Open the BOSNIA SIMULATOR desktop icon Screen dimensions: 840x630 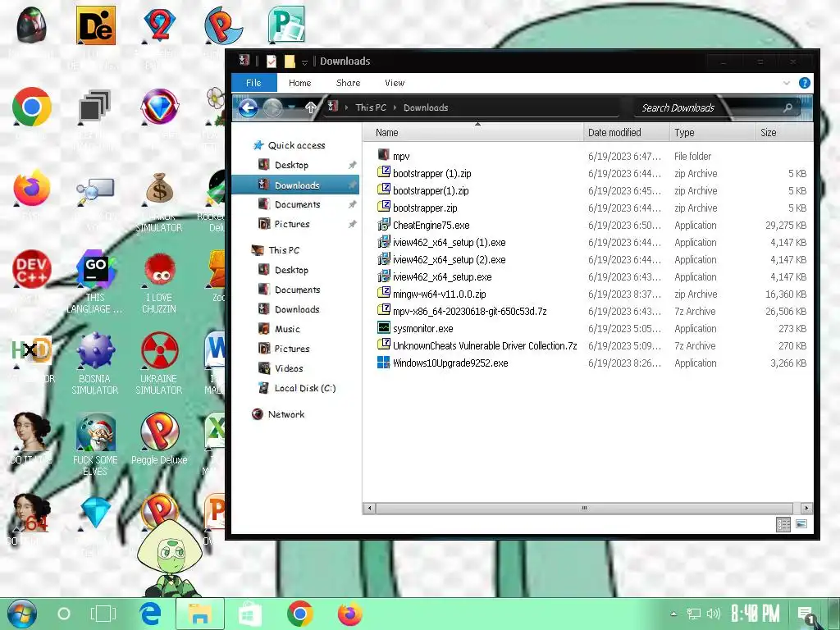point(95,351)
